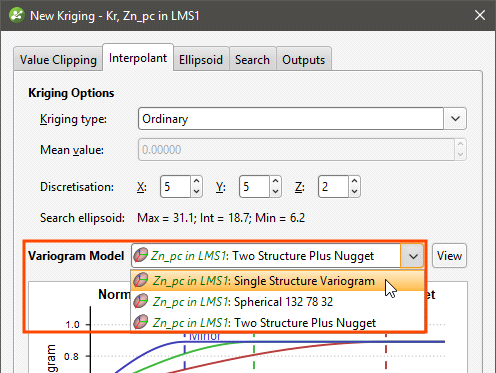This screenshot has height=373, width=496.
Task: Collapse the Variogram Model dropdown arrow
Action: click(x=413, y=256)
